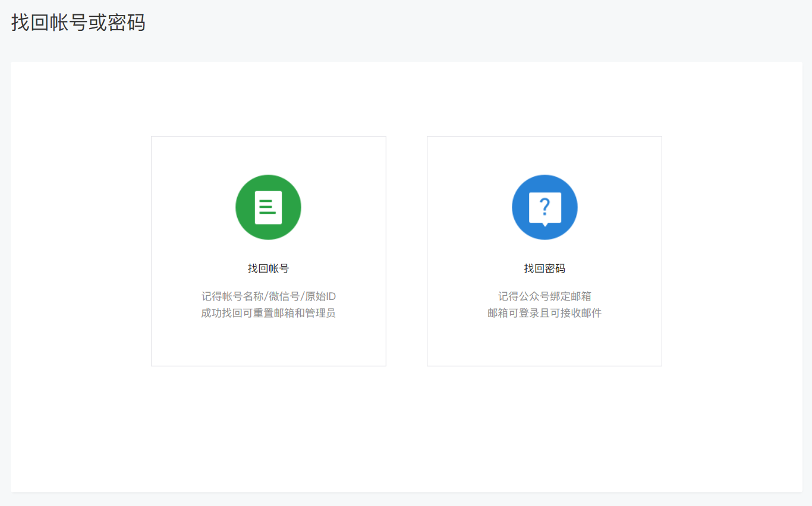Screen dimensions: 812x506
Task: Click the document glyph inside the green circle
Action: [x=268, y=207]
